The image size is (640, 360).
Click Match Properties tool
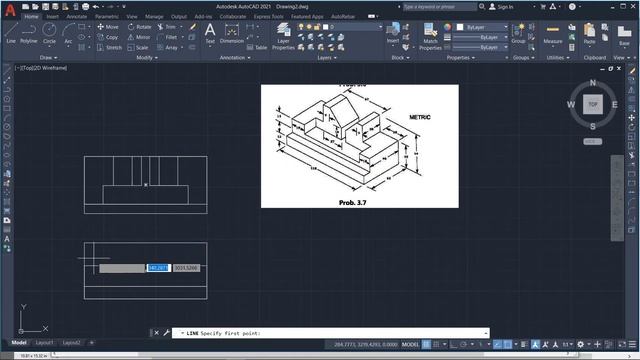430,37
